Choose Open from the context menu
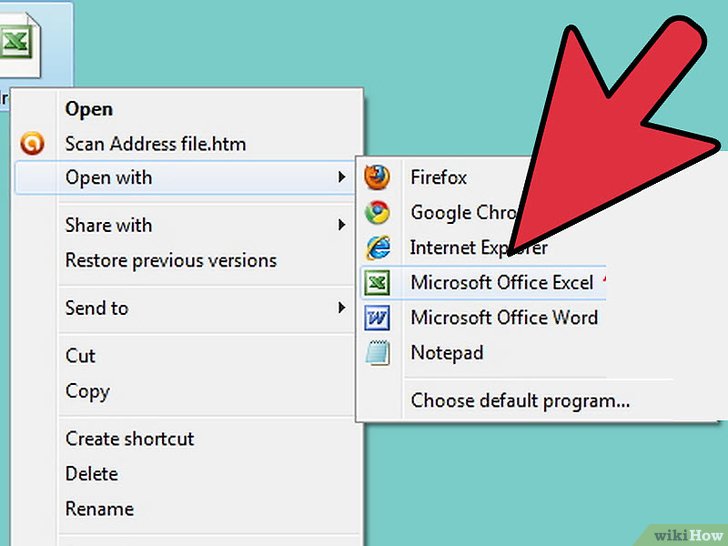The width and height of the screenshot is (728, 546). pos(89,110)
